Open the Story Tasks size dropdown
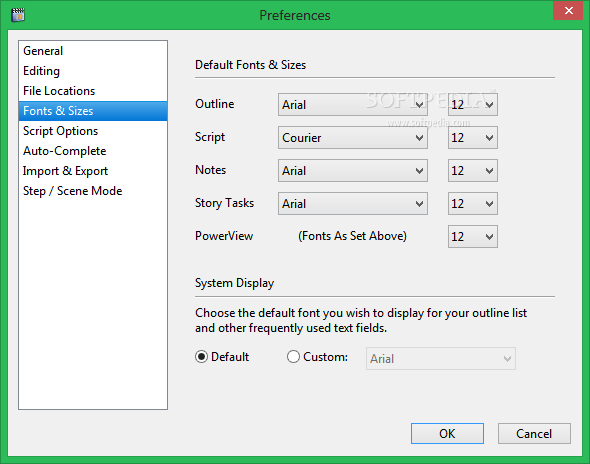The image size is (590, 464). (473, 204)
